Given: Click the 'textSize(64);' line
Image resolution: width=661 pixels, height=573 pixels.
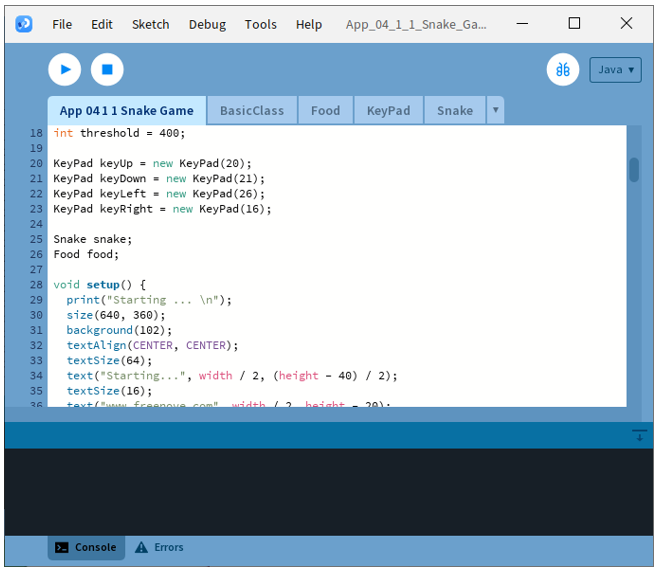Looking at the screenshot, I should click(109, 361).
